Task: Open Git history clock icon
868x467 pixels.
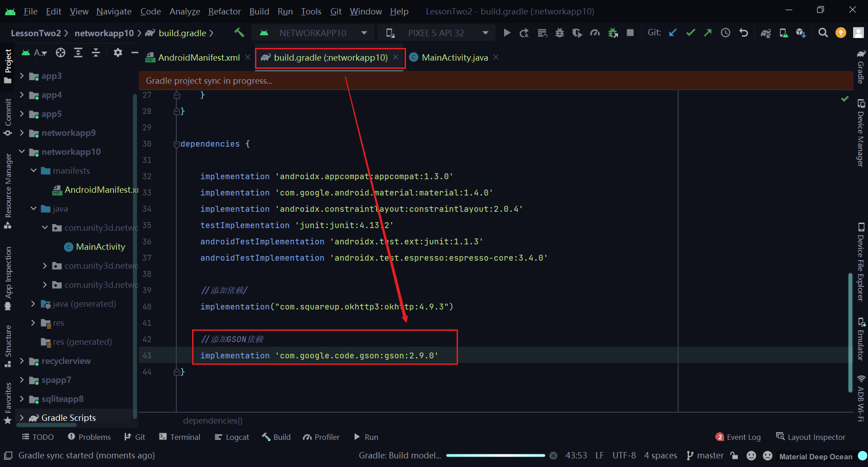Action: (726, 33)
